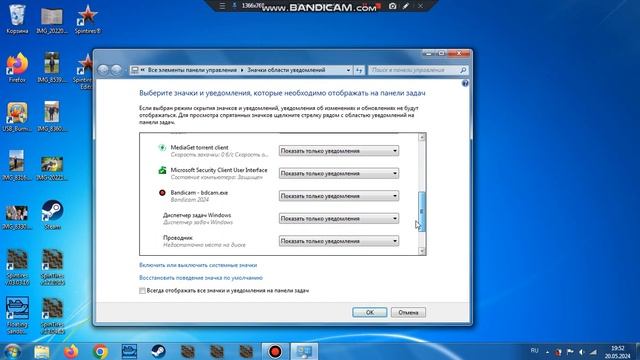Screen dimensions: 640x360
Task: Open the IMG_8539 desktop image thumbnail
Action: (x=51, y=68)
